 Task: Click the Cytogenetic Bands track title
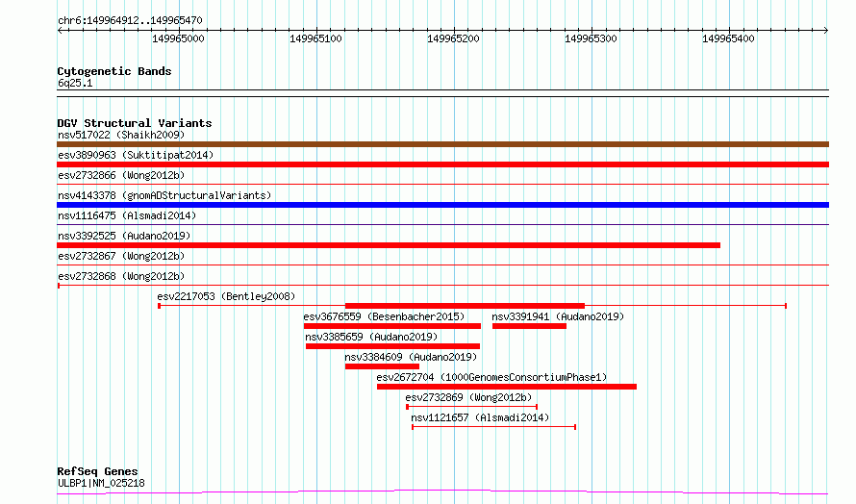[114, 71]
